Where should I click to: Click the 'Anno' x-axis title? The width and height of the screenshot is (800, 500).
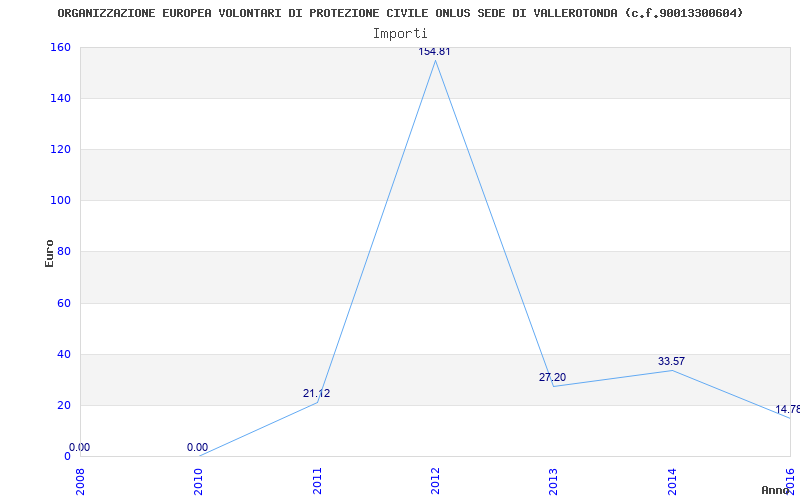[x=775, y=490]
